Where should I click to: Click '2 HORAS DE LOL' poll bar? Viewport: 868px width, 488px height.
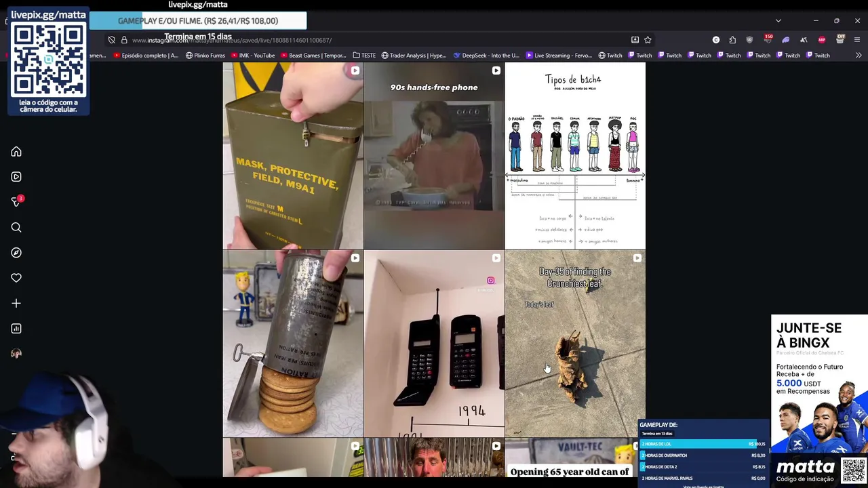(x=703, y=444)
